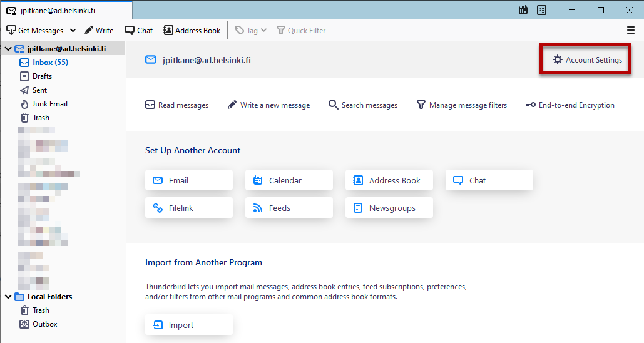The image size is (644, 343).
Task: Open the Tag dropdown in toolbar
Action: (x=250, y=31)
